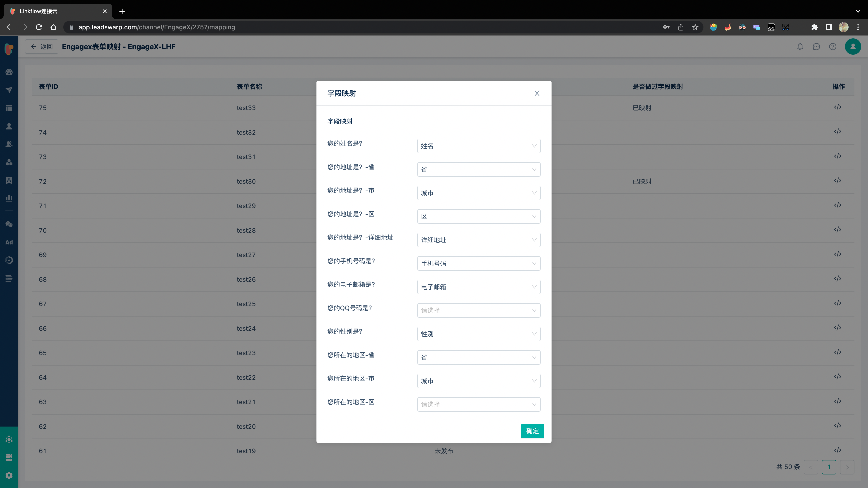Open dropdown for 您的地址是？-省
This screenshot has width=868, height=488.
pyautogui.click(x=479, y=169)
